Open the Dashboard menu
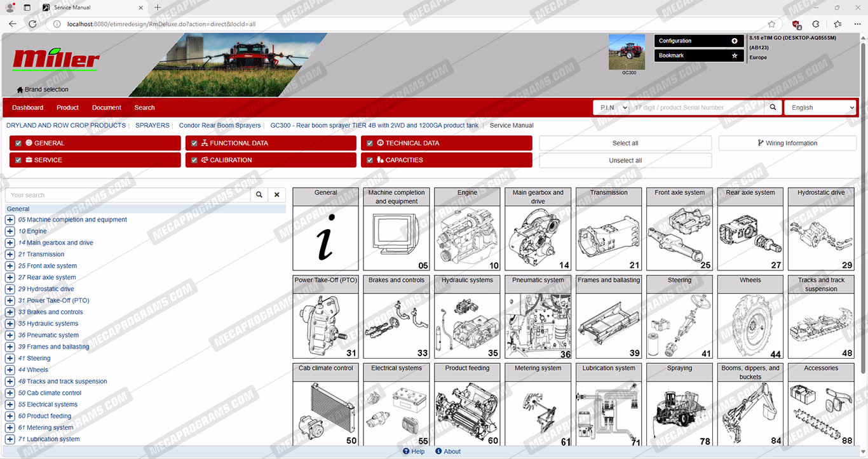The image size is (868, 459). [x=27, y=107]
